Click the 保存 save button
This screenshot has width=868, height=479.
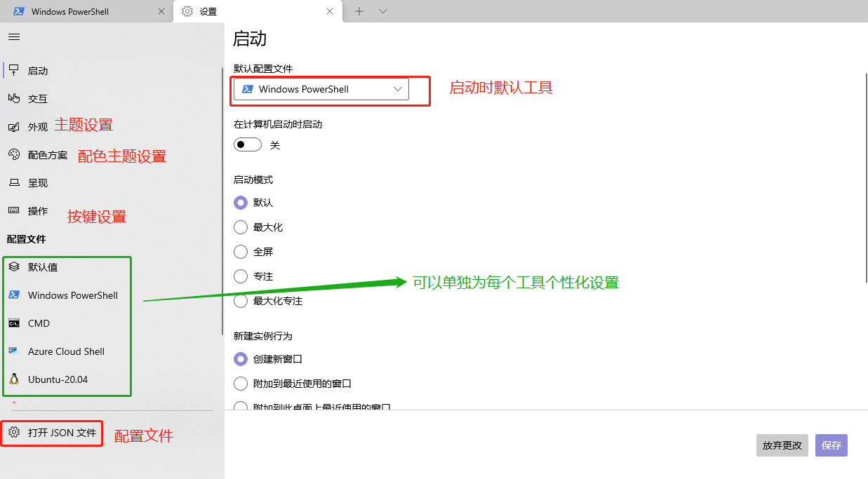click(x=832, y=445)
